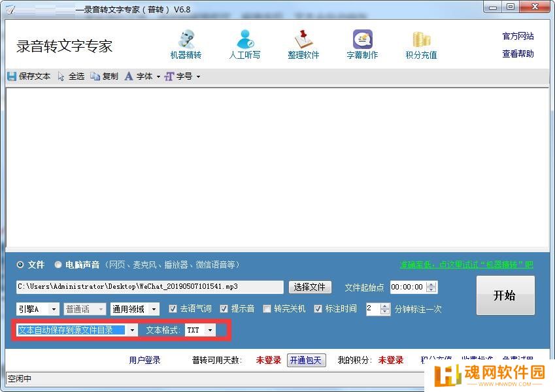Click the 字号 font size icon

click(169, 76)
